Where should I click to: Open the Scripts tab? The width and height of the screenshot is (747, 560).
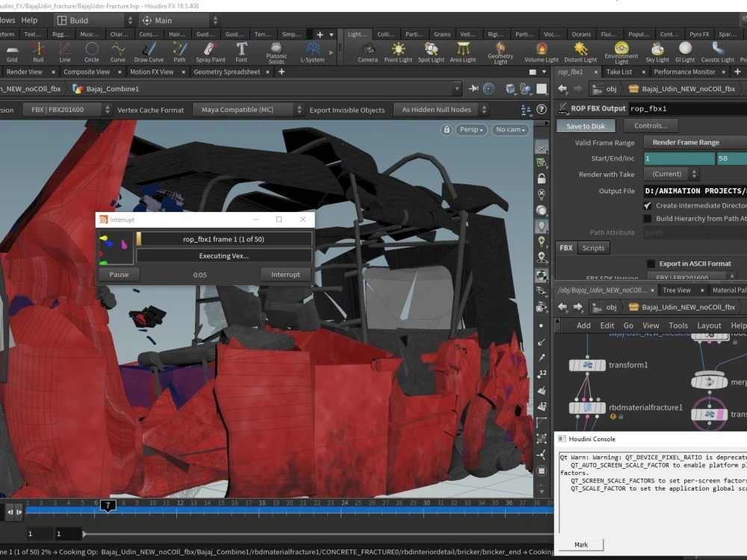(x=593, y=248)
